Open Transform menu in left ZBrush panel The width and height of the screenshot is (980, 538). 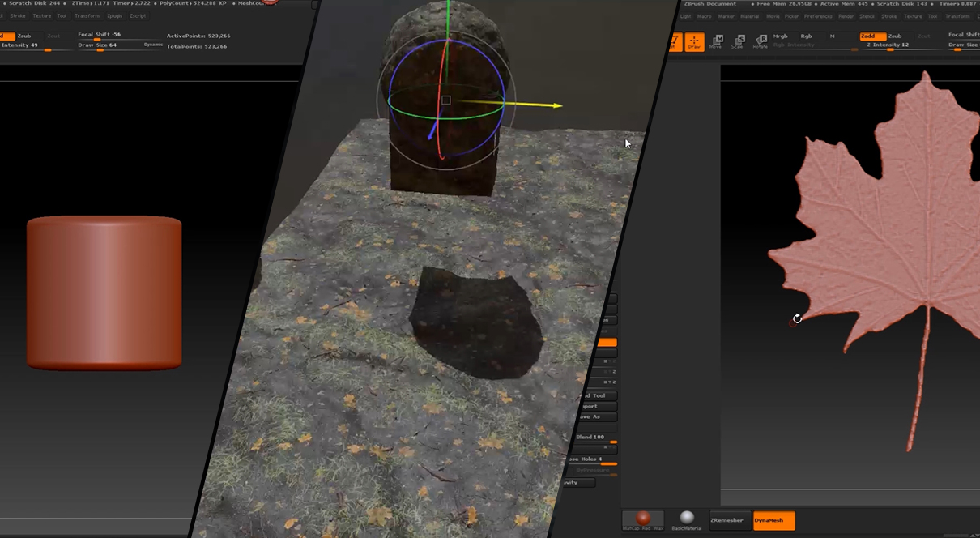pos(87,15)
